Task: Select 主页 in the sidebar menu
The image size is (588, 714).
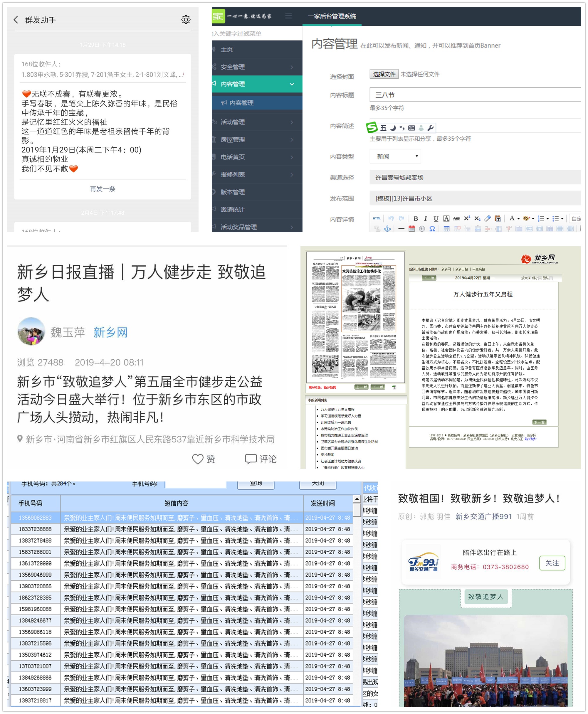Action: point(227,49)
